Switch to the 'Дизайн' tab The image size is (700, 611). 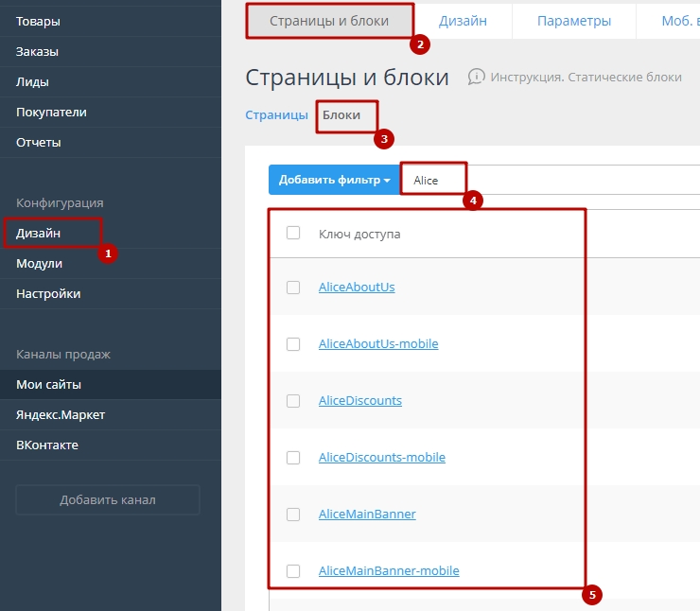click(x=463, y=21)
